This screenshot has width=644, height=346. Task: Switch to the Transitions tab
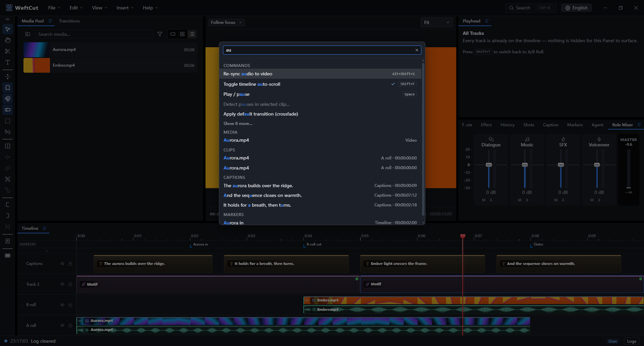point(69,21)
